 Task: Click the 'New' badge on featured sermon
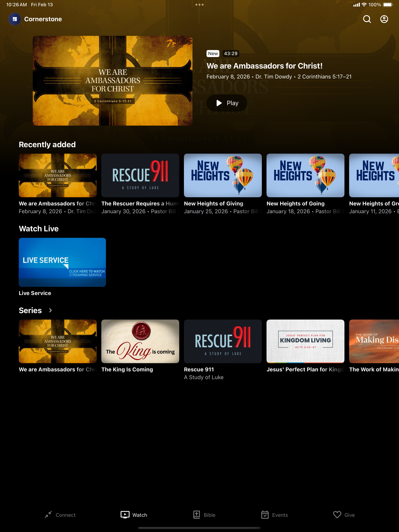tap(213, 53)
